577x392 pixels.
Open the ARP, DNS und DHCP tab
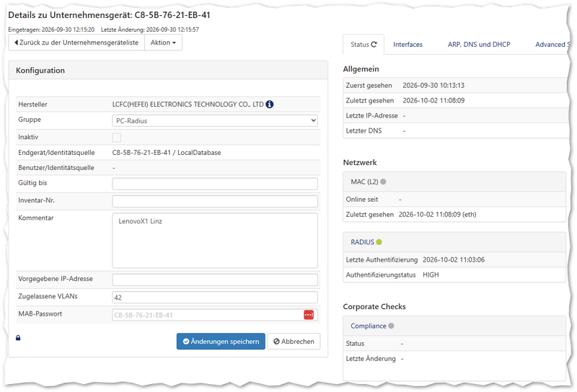click(479, 45)
